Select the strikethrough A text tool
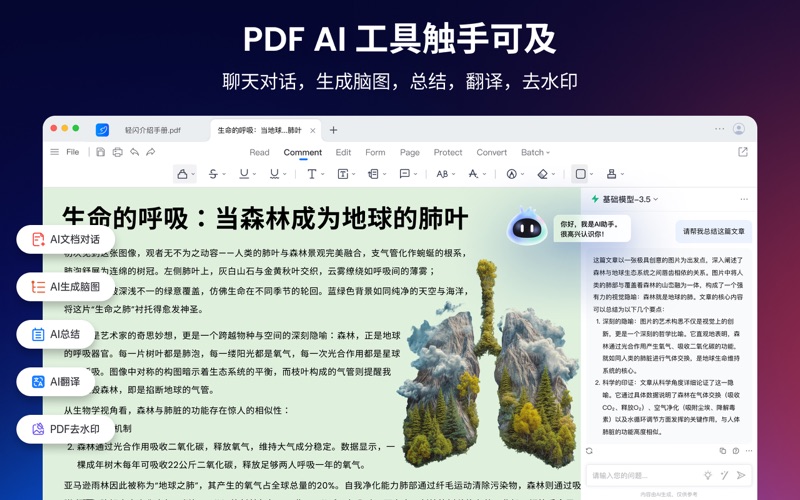The image size is (800, 500). coord(473,174)
